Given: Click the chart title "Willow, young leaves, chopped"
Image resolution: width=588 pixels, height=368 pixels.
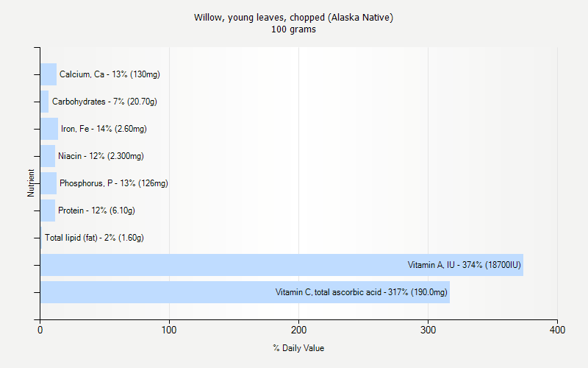Looking at the screenshot, I should 293,17.
